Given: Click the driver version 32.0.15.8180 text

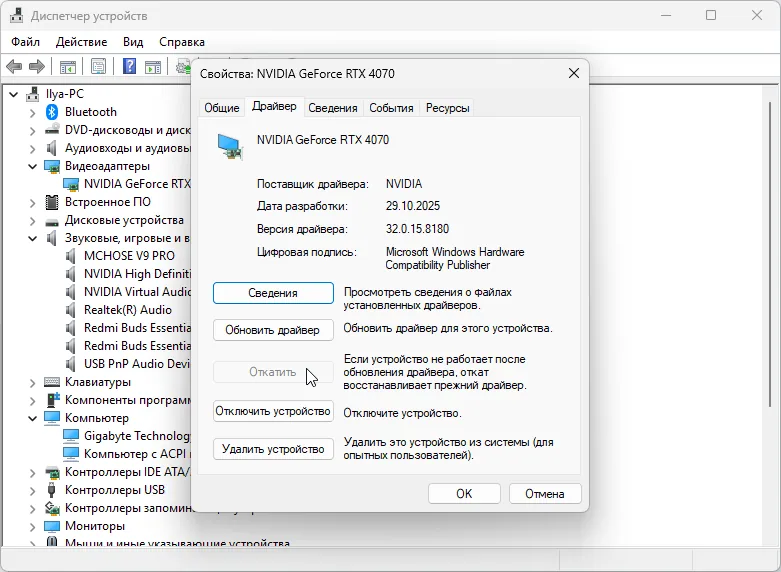Looking at the screenshot, I should tap(417, 229).
